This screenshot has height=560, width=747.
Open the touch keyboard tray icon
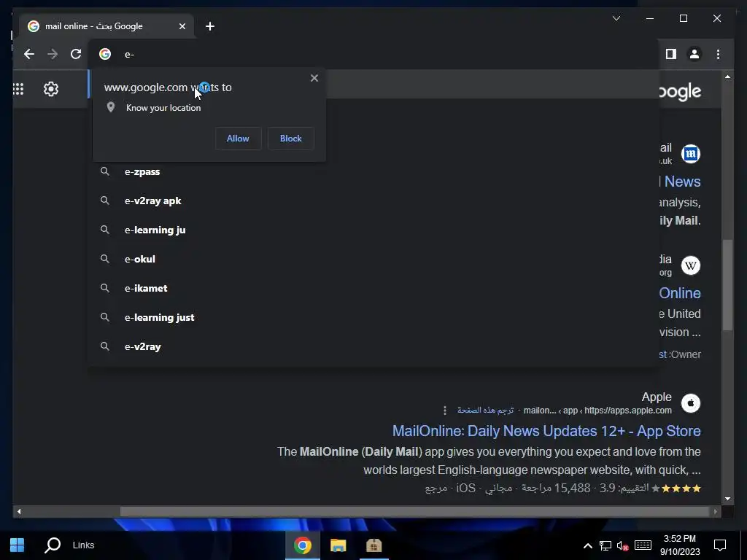(643, 545)
